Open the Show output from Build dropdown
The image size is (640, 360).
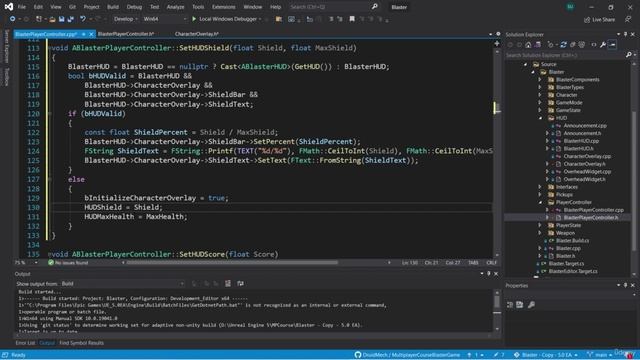tap(122, 283)
